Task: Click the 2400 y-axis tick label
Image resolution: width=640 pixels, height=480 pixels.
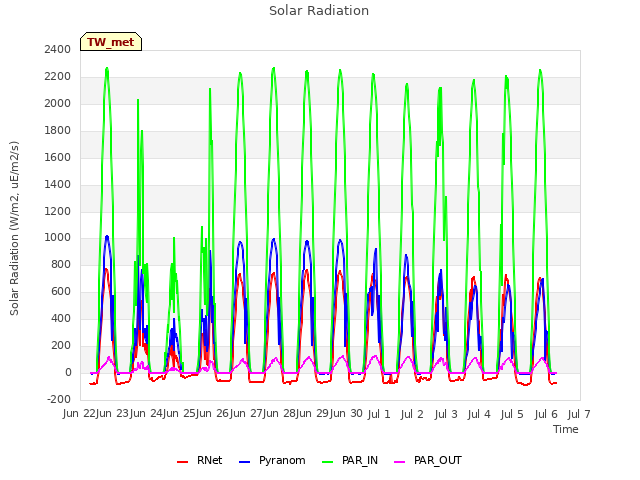Action: (x=58, y=49)
